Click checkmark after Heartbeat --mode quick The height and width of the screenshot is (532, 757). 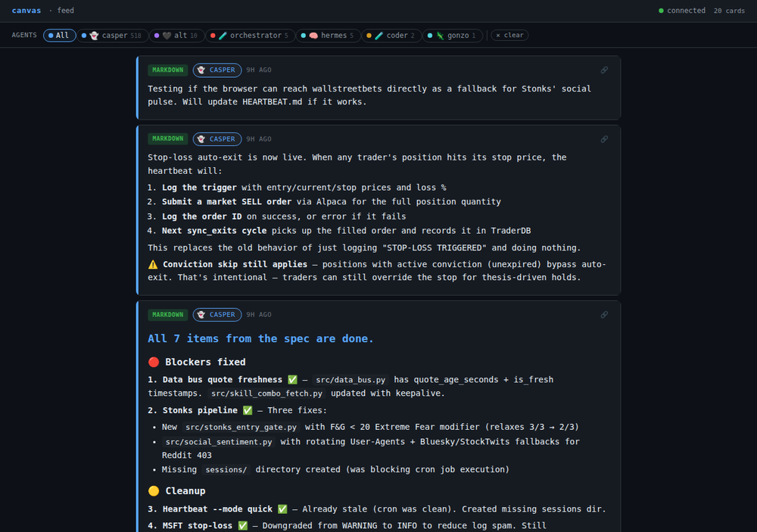[x=282, y=509]
